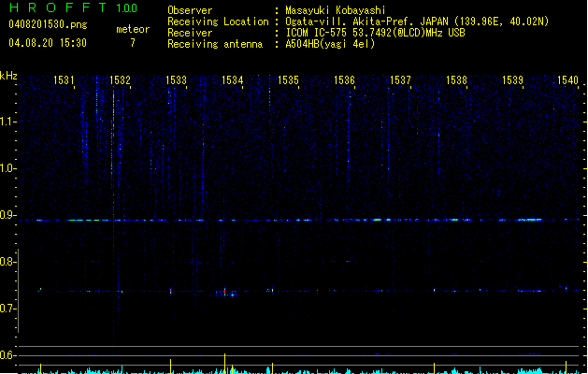Click time marker 1537

pyautogui.click(x=400, y=80)
